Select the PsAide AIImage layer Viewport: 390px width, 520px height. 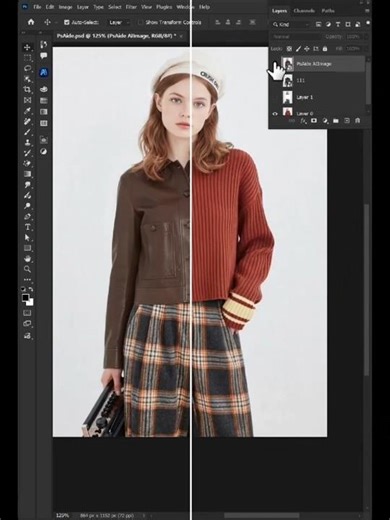323,64
